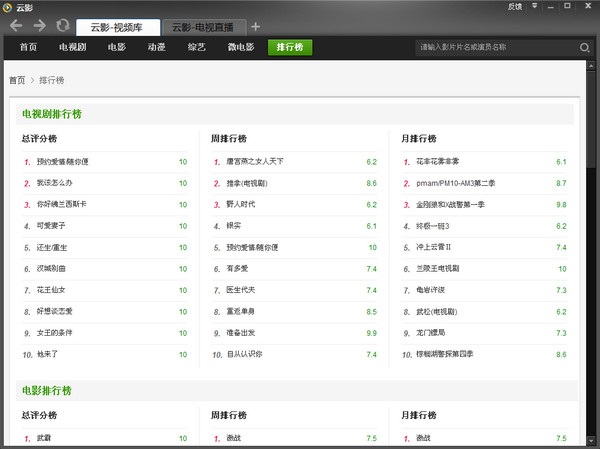Click the 电影排行榜 section heading
The width and height of the screenshot is (600, 449).
[47, 391]
